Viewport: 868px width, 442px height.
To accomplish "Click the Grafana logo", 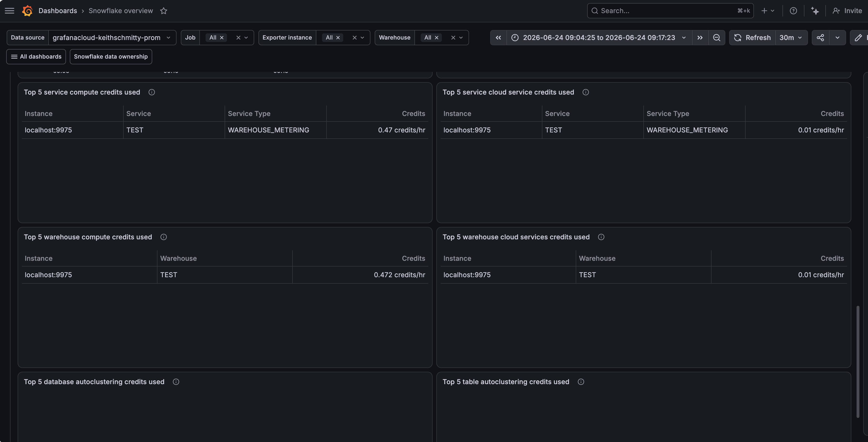I will coord(27,11).
